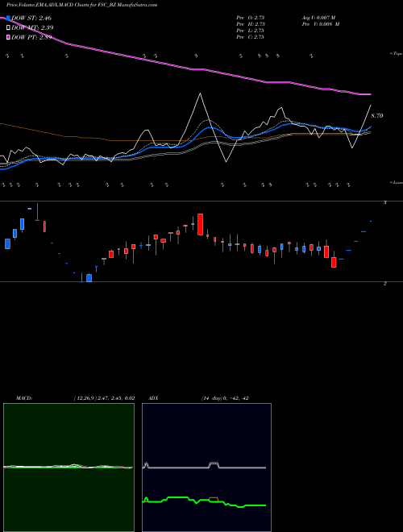Click the white DOW MT legend swatch

pos(9,28)
